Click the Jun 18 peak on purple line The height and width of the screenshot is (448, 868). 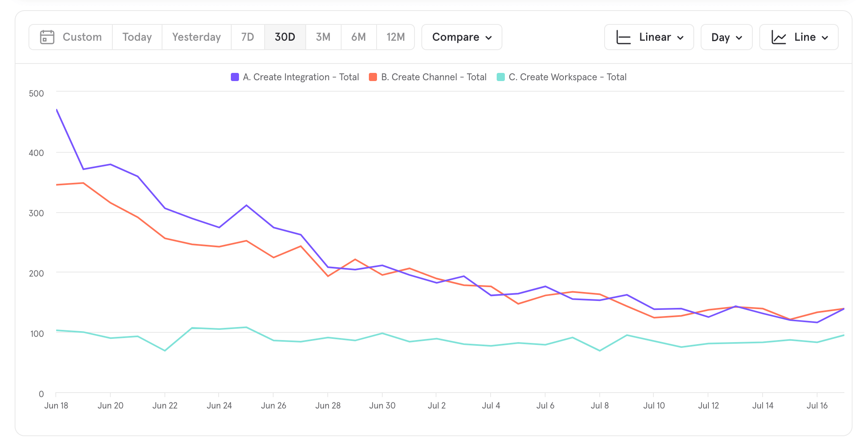57,110
